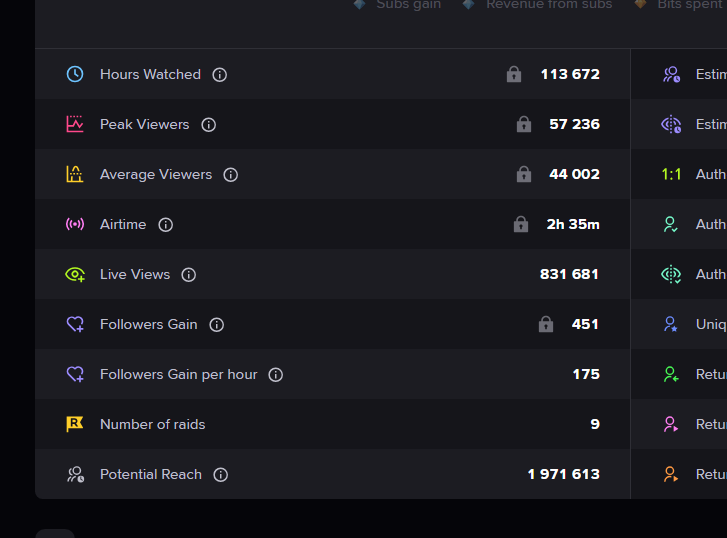The width and height of the screenshot is (727, 538).
Task: Show the Live Views info tooltip
Action: [189, 274]
